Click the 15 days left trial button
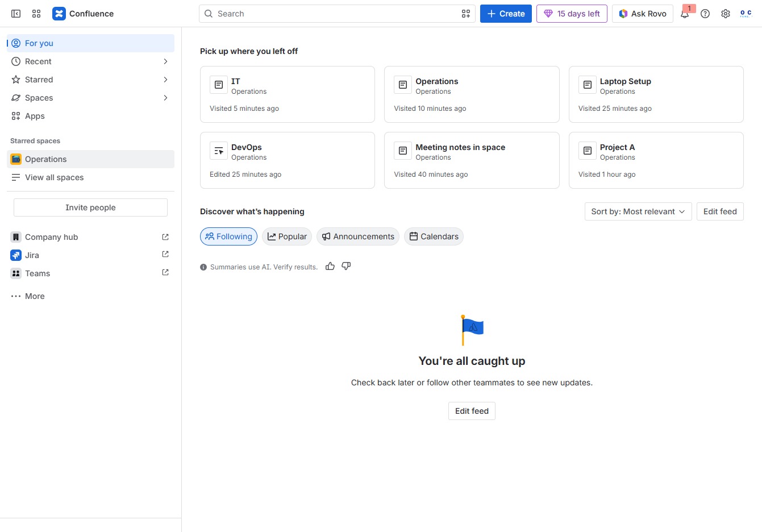Screen dimensions: 762x532 572,14
